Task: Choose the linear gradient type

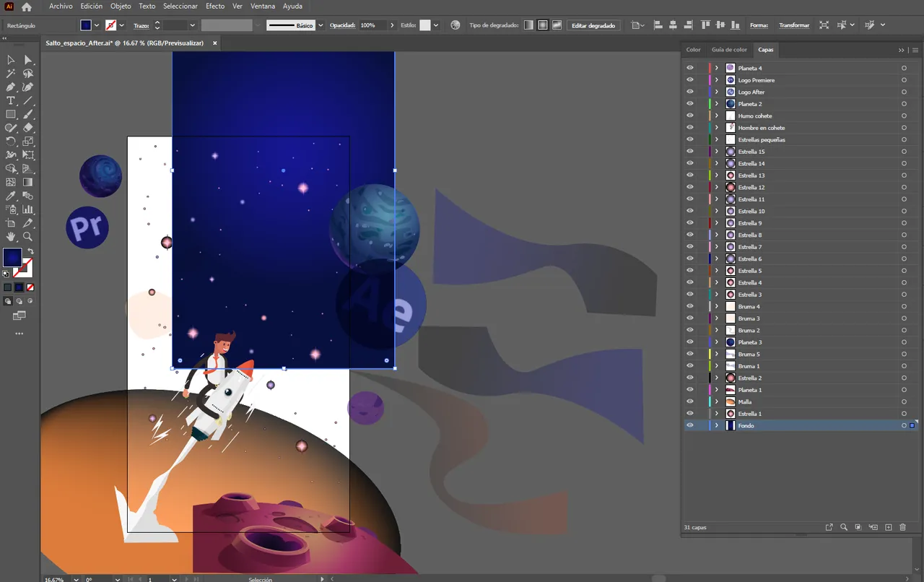Action: (x=528, y=25)
